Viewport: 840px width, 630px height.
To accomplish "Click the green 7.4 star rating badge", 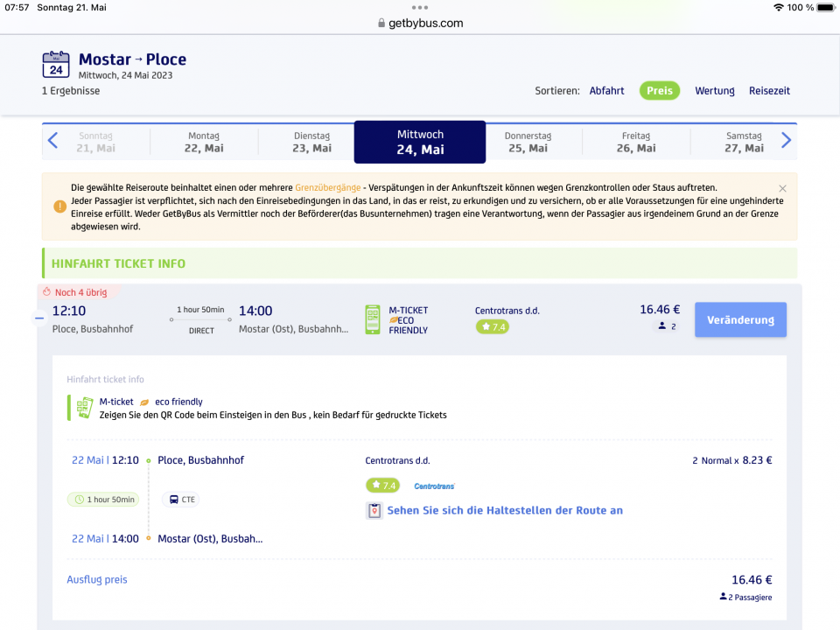I will pyautogui.click(x=492, y=326).
